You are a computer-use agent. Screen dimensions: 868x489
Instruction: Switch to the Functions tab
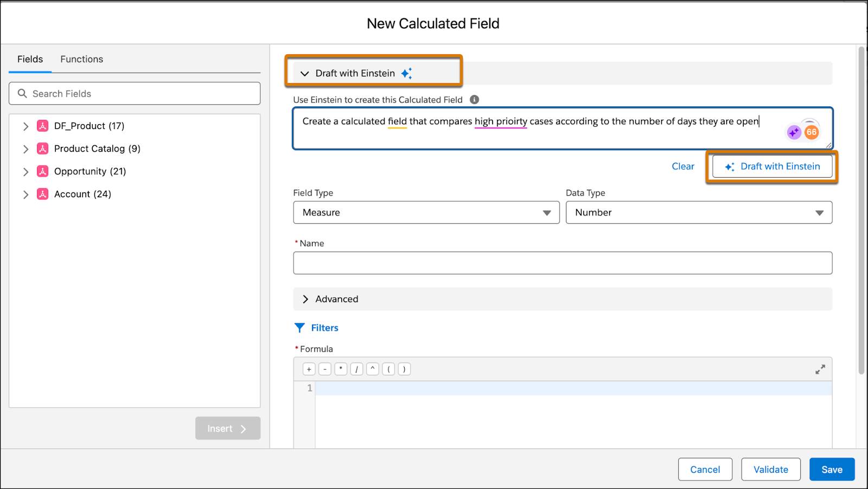tap(81, 59)
